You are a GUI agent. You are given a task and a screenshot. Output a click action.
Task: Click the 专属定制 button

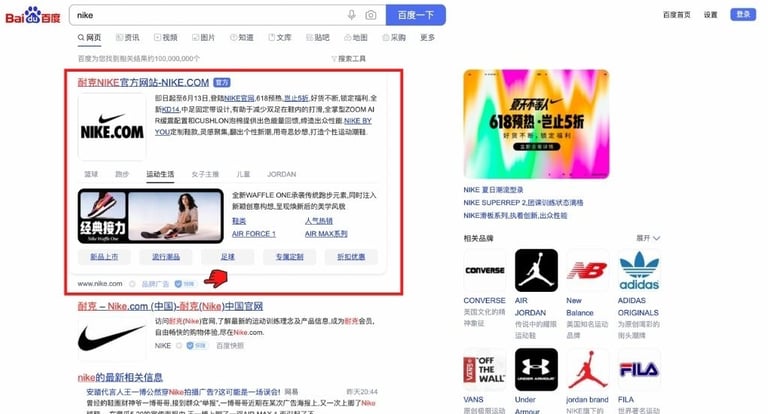(289, 257)
